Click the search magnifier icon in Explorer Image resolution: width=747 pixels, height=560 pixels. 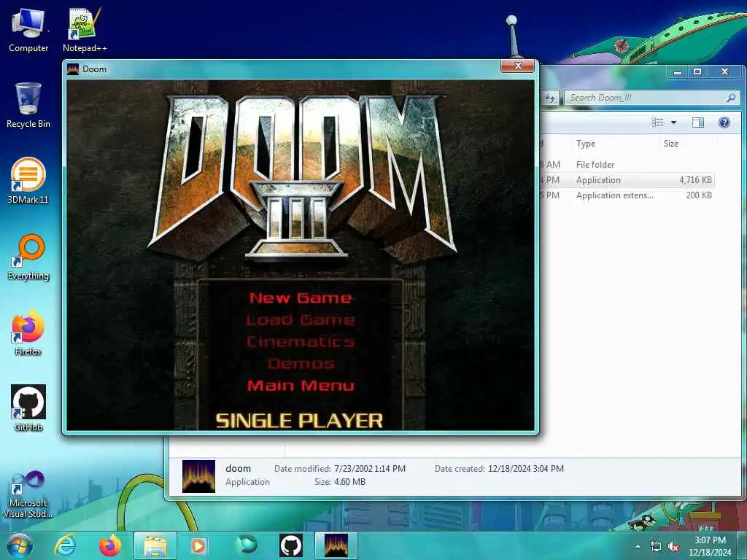731,98
